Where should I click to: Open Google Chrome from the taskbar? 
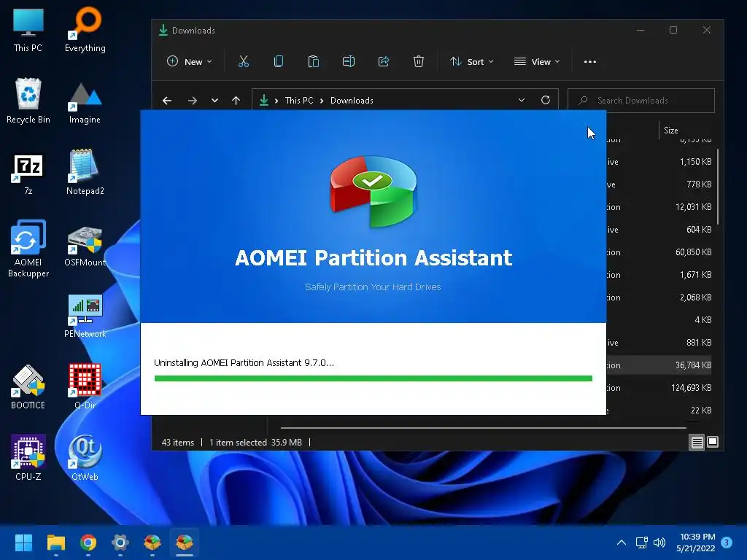88,542
